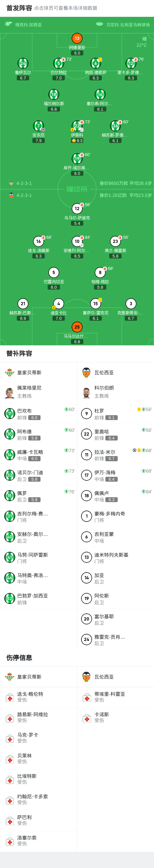
Task: Open 赫苏斯-巴斯 number 21 player icon
Action: 23,304
